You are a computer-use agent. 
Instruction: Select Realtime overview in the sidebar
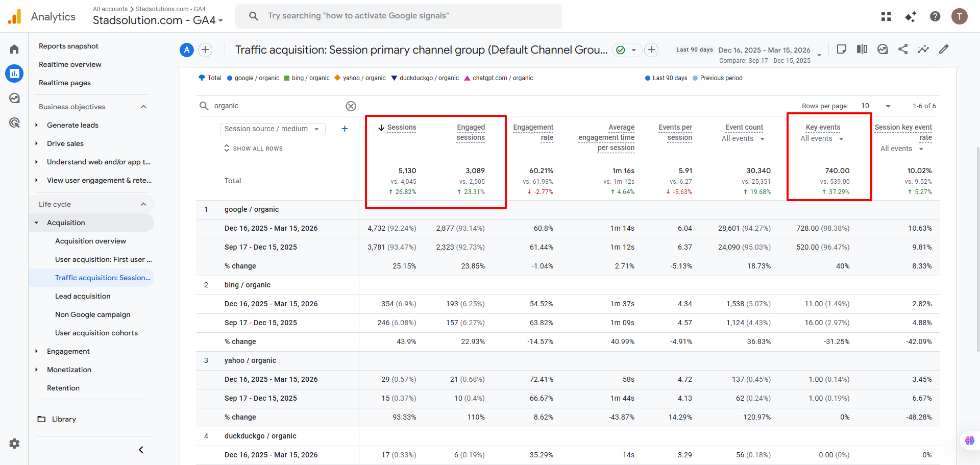70,64
